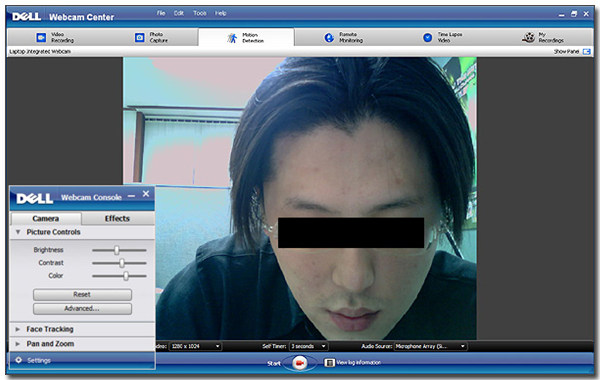Open the Video Recording mode icon

[41, 37]
